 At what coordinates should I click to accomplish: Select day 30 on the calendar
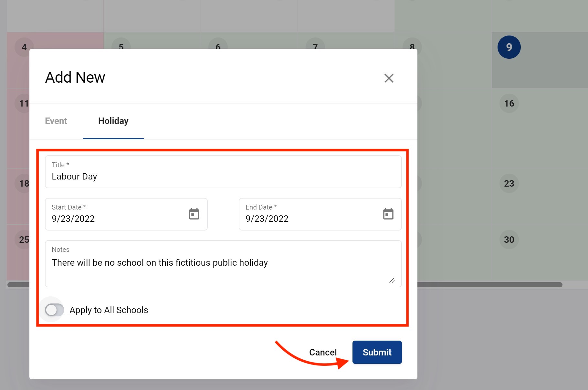click(x=509, y=240)
